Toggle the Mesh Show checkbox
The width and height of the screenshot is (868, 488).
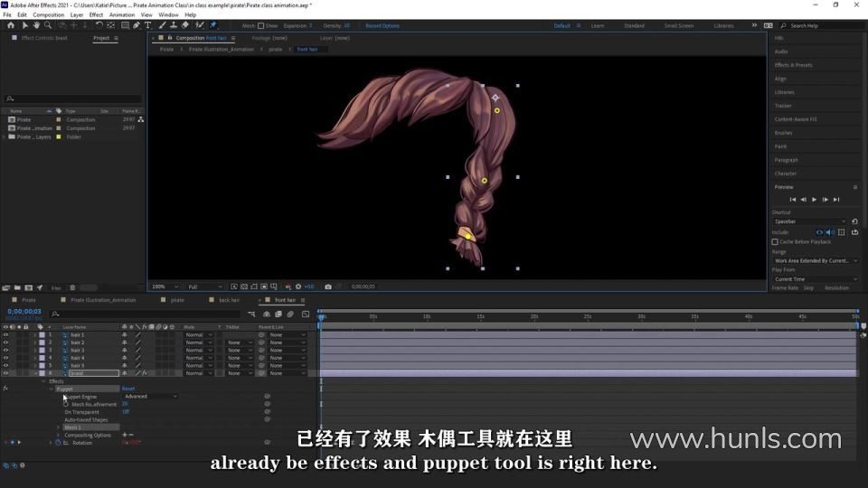coord(260,25)
